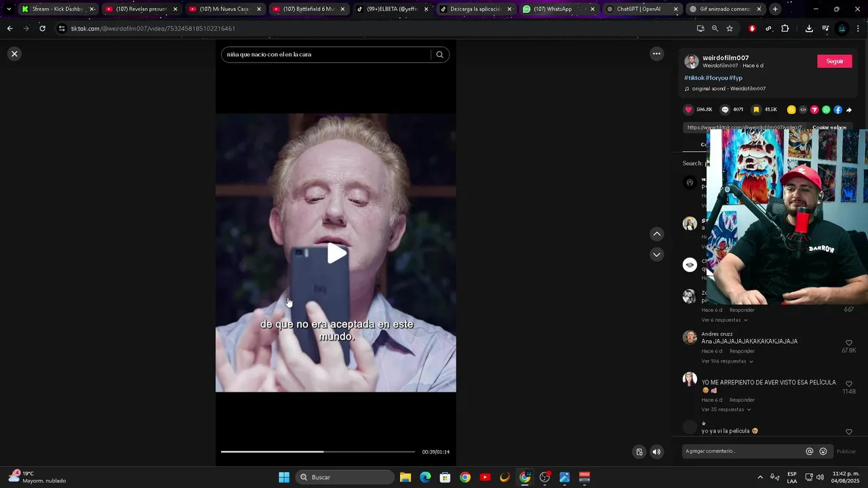Image resolution: width=868 pixels, height=488 pixels.
Task: Like the YO ME ARREPIENTO comment heart
Action: [848, 384]
